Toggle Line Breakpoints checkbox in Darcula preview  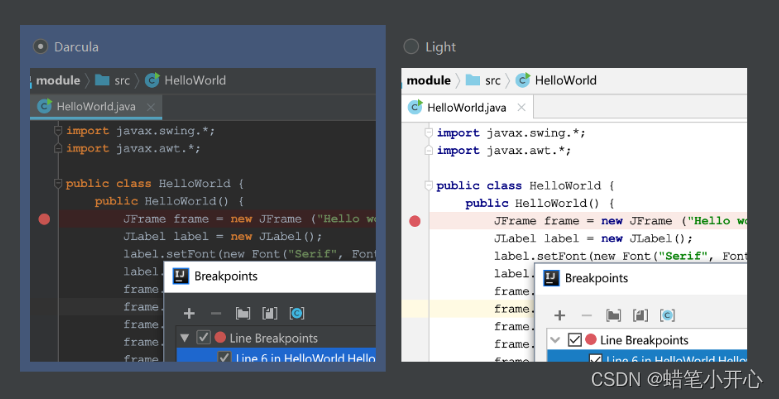point(204,338)
